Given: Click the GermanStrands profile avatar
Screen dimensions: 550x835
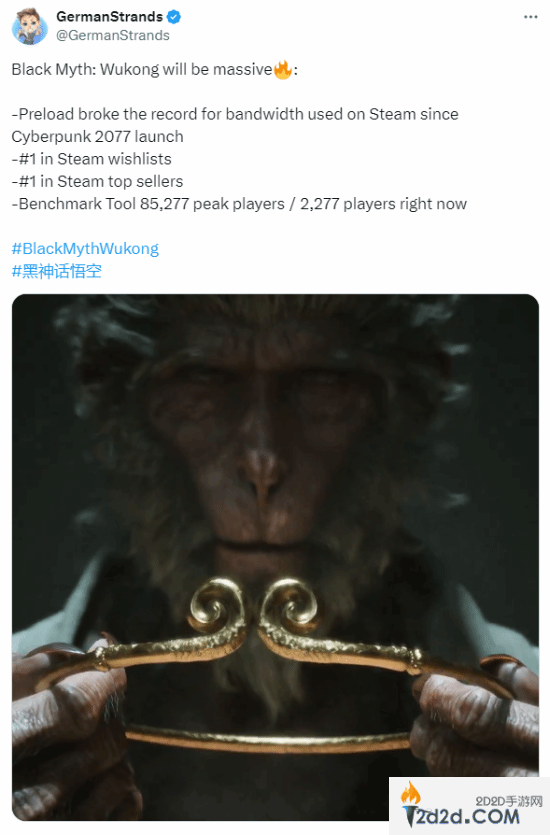Looking at the screenshot, I should click(x=30, y=26).
